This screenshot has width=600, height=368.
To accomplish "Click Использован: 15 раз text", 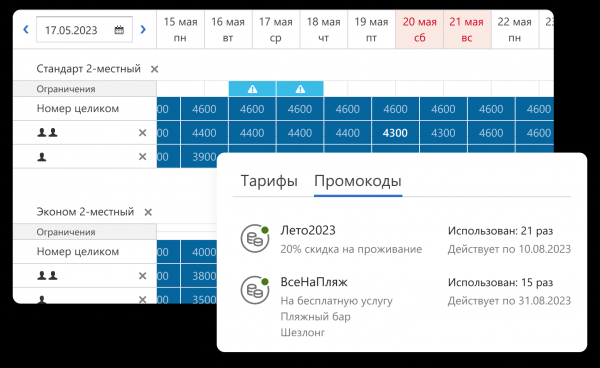I will tap(501, 282).
